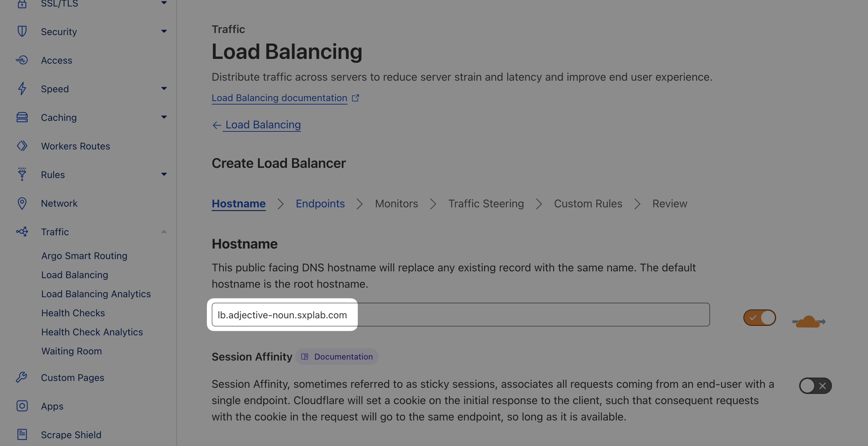The height and width of the screenshot is (446, 868).
Task: Open Load Balancing sidebar submenu item
Action: coord(75,275)
